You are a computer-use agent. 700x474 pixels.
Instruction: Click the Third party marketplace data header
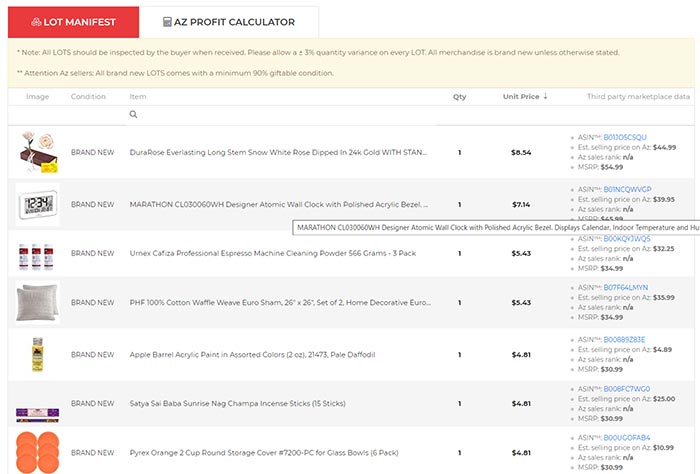click(x=638, y=96)
